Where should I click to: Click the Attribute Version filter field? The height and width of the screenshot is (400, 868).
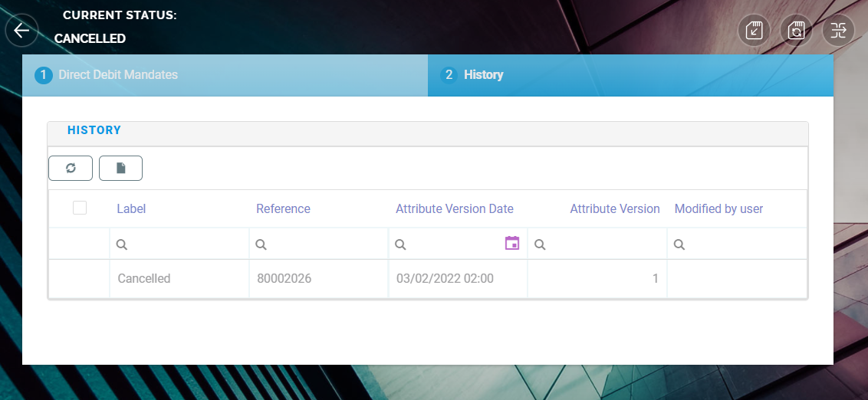(x=602, y=244)
